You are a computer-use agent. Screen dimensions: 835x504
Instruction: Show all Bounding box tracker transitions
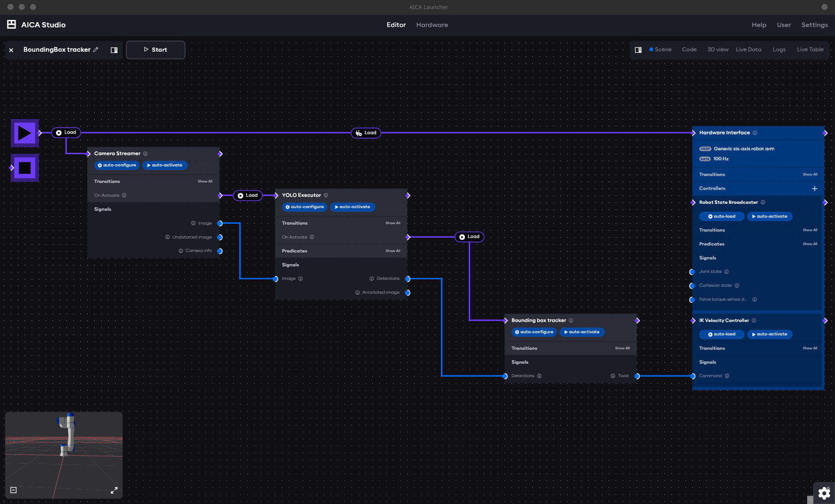(x=622, y=348)
